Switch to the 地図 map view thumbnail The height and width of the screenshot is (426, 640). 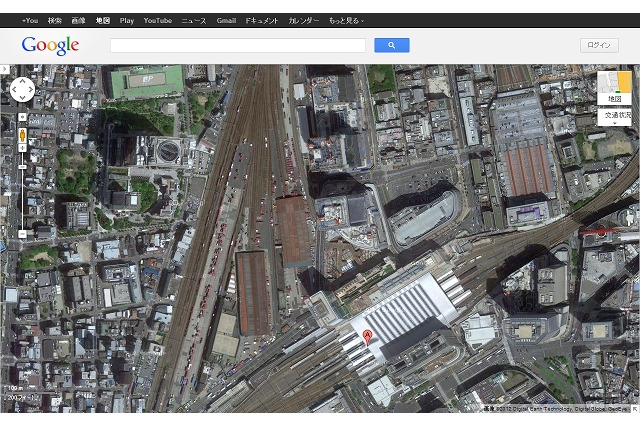click(x=614, y=87)
